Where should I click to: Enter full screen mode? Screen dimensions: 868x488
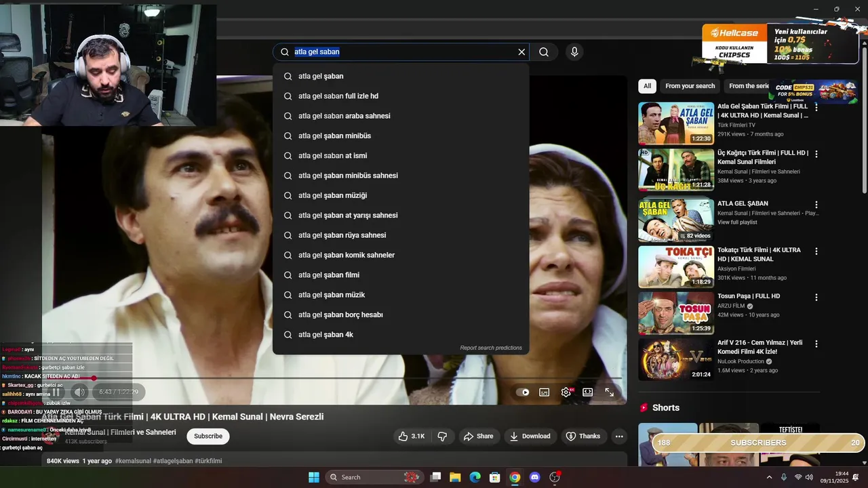tap(609, 392)
